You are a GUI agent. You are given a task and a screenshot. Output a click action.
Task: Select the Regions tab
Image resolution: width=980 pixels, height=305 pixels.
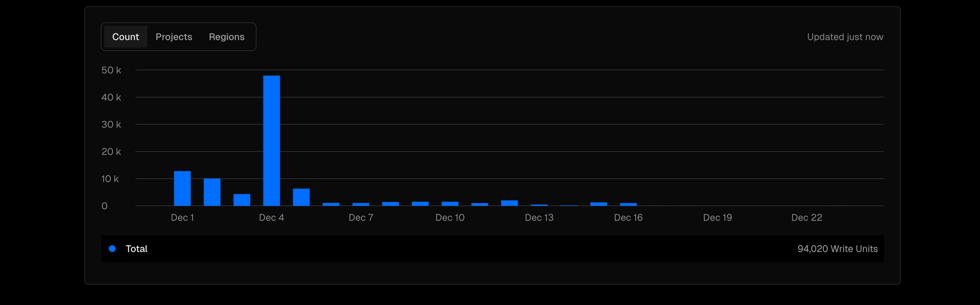(227, 37)
